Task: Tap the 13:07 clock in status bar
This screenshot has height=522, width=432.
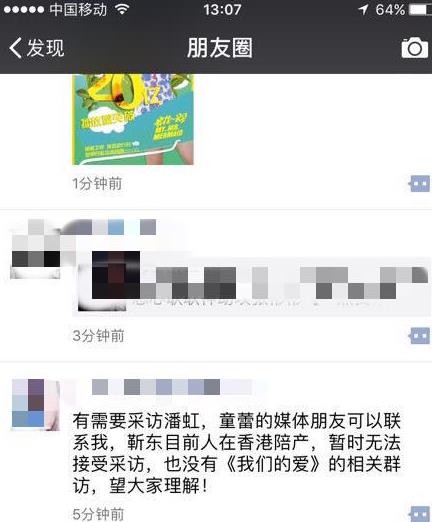Action: tap(222, 9)
